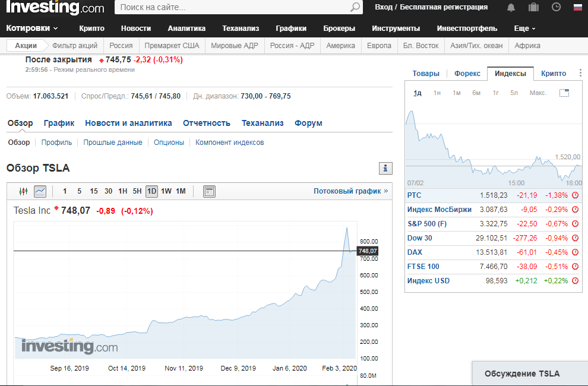Select the Макс. range on mini chart
The width and height of the screenshot is (588, 386).
click(538, 93)
